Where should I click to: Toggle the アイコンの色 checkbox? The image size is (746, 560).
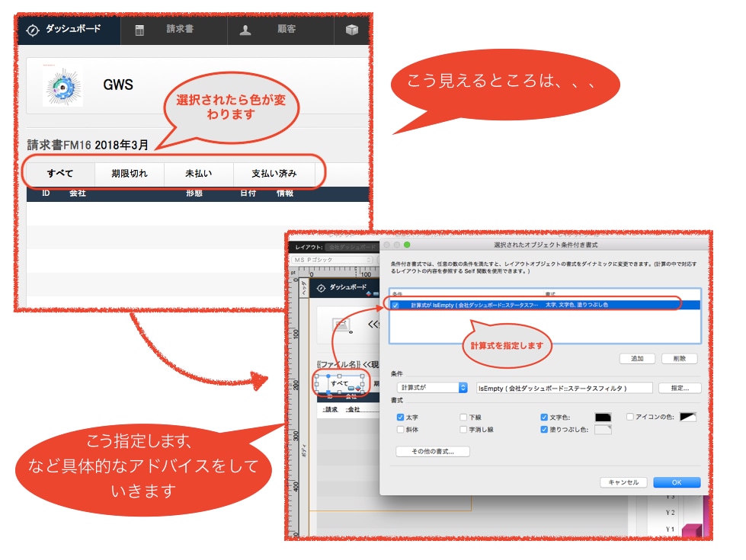click(630, 417)
